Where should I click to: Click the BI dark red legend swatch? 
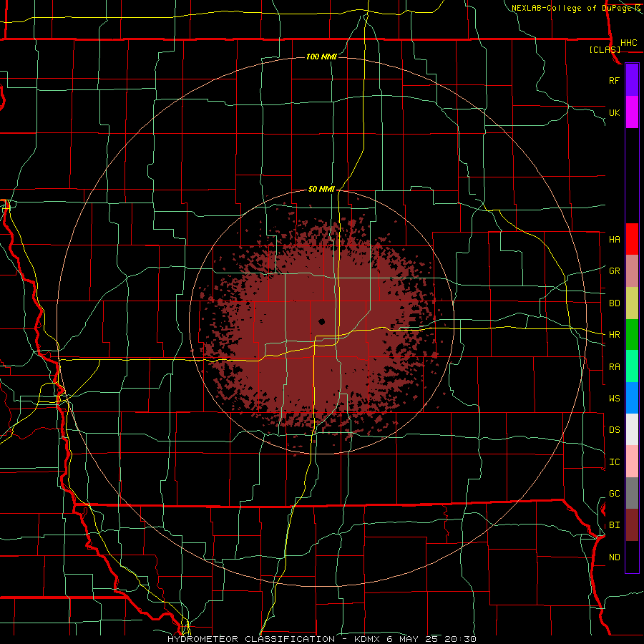[x=632, y=525]
